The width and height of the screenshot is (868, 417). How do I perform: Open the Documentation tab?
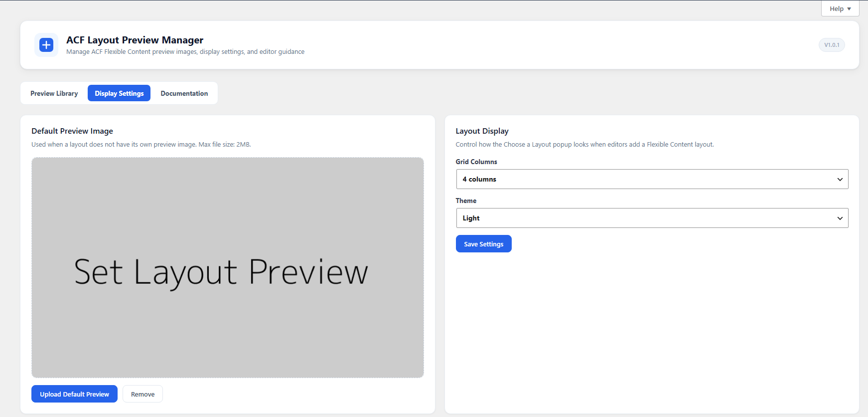184,93
